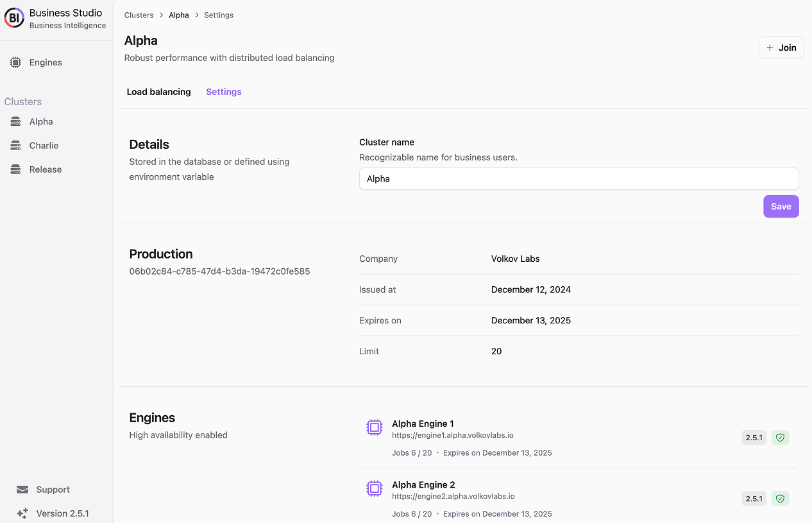
Task: Click the Support envelope icon
Action: 22,490
